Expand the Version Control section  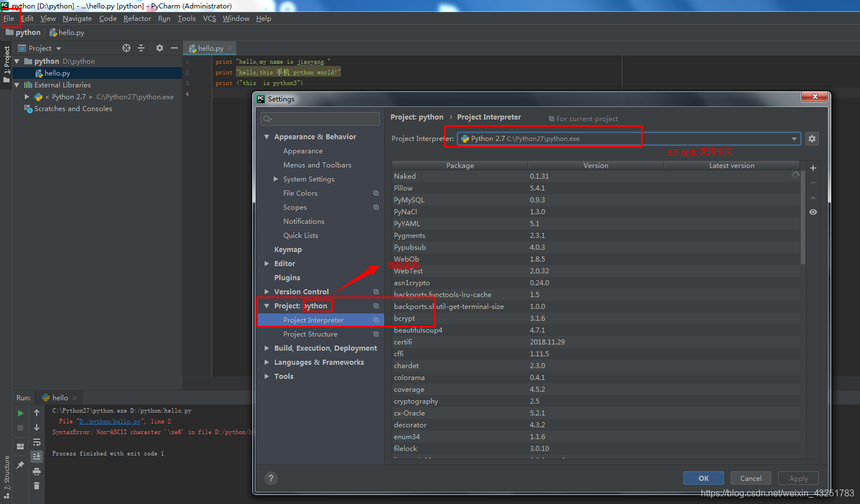267,292
